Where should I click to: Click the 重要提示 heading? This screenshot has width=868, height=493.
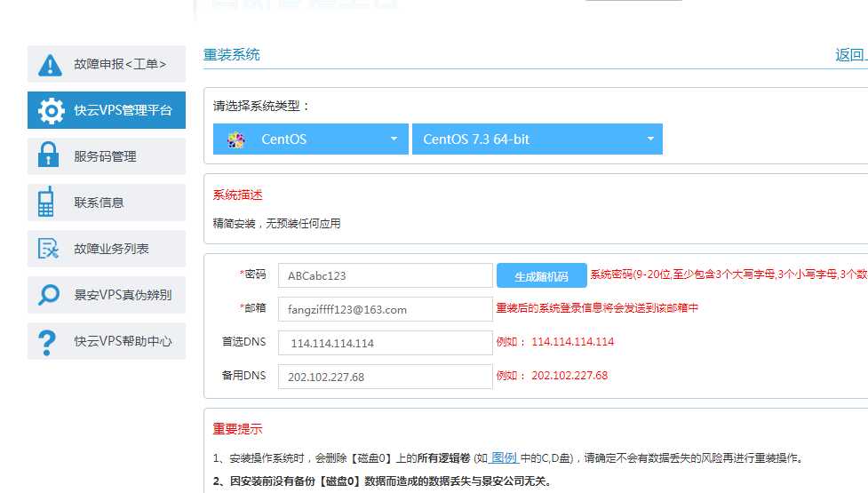(x=237, y=429)
